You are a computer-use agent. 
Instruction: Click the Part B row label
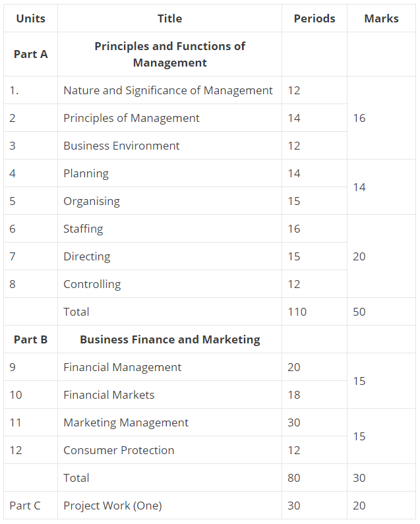(x=31, y=339)
